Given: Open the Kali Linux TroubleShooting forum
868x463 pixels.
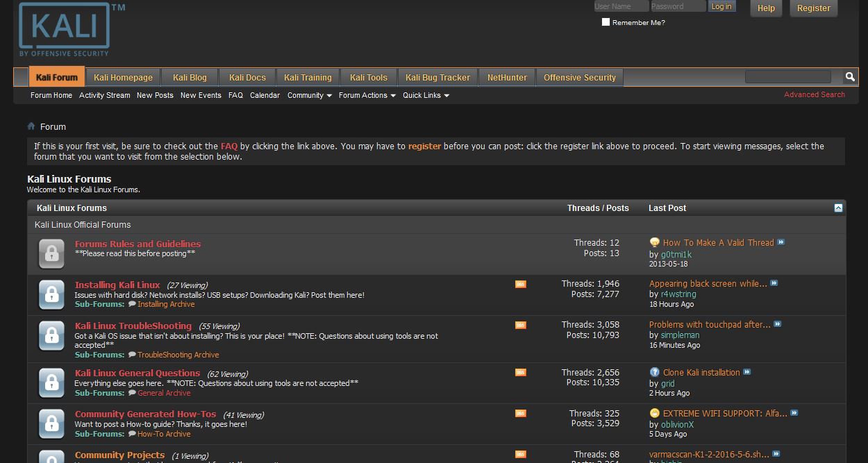Looking at the screenshot, I should (x=133, y=326).
